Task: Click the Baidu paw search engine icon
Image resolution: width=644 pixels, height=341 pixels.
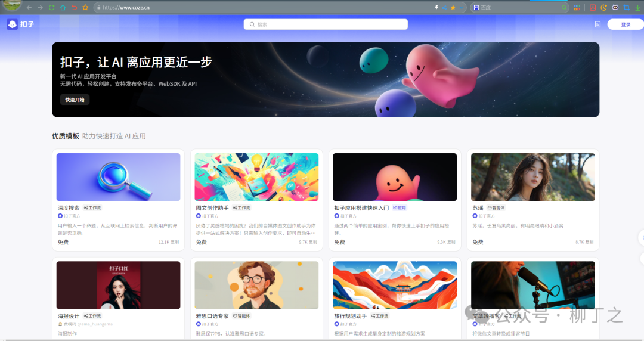Action: (x=476, y=7)
